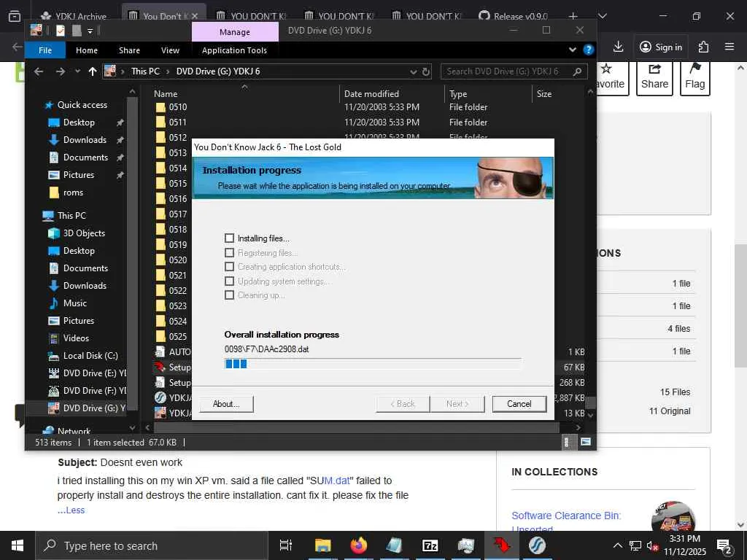The height and width of the screenshot is (560, 747).
Task: Click the Next button in installer
Action: coord(457,404)
